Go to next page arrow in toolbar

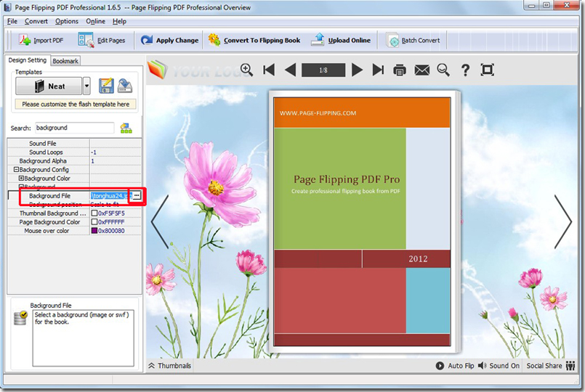coord(357,70)
